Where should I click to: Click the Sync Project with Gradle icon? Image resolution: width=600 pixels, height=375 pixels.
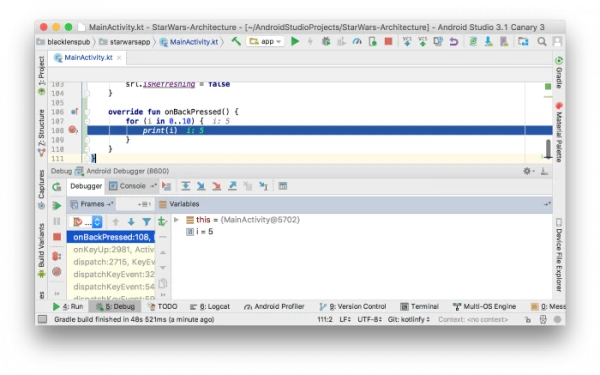[x=473, y=41]
